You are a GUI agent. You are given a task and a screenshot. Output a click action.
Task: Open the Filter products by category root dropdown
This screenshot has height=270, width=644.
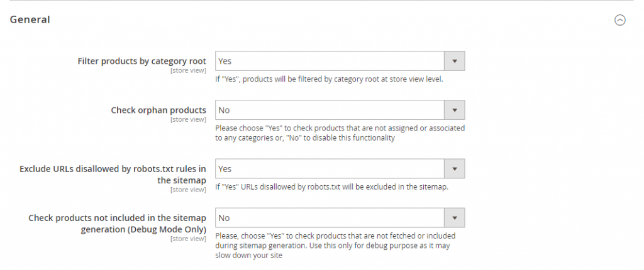tap(330, 62)
